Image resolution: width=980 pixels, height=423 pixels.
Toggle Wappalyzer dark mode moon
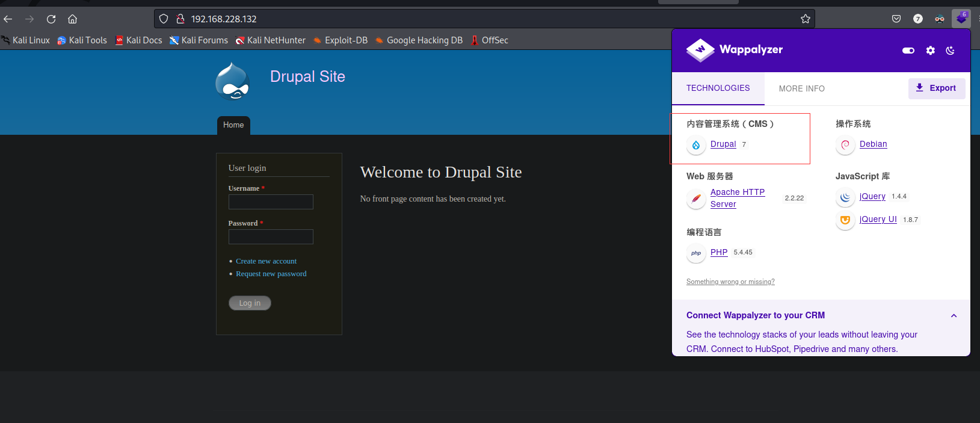pos(951,51)
